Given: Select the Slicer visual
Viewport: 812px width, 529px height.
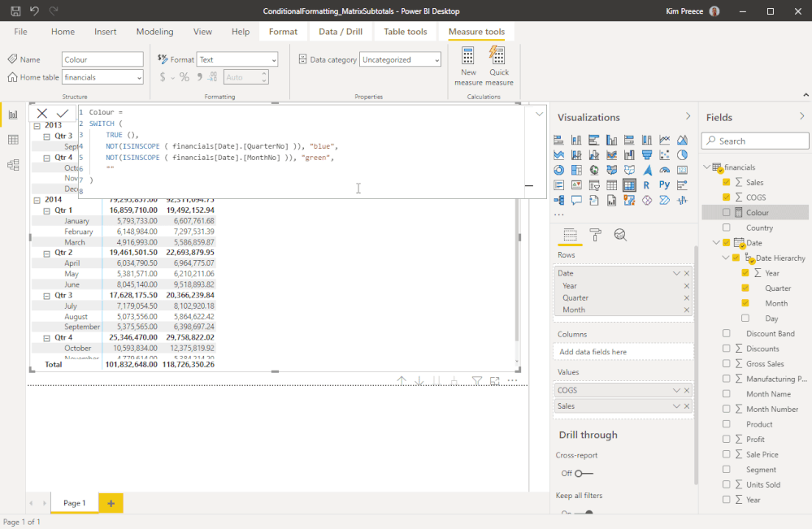Looking at the screenshot, I should click(x=594, y=185).
